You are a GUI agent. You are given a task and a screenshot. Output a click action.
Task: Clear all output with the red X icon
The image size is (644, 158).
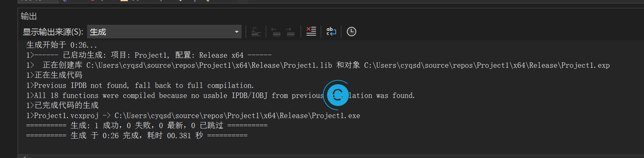coord(311,32)
